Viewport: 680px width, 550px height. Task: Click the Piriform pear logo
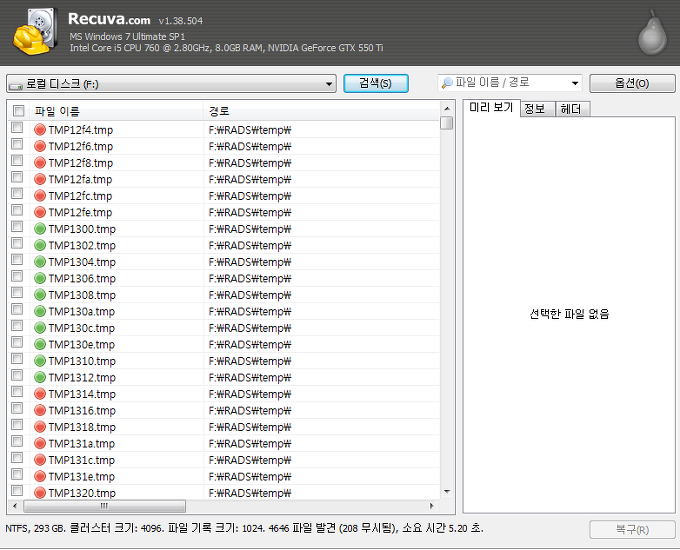(x=652, y=34)
